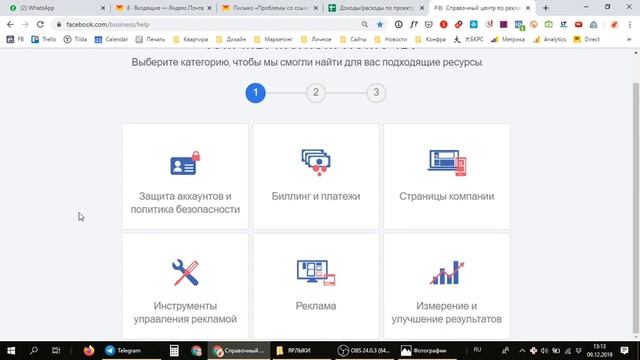
Task: Bookmark this page with the star icon
Action: 380,24
